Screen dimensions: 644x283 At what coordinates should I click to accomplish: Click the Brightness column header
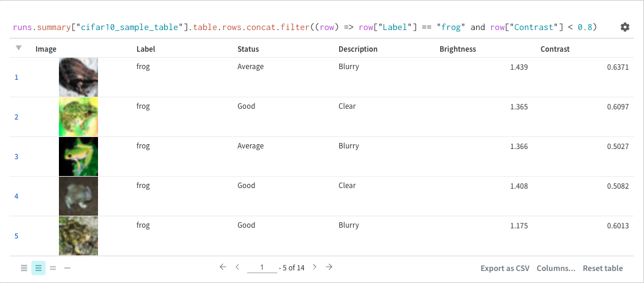tap(458, 49)
